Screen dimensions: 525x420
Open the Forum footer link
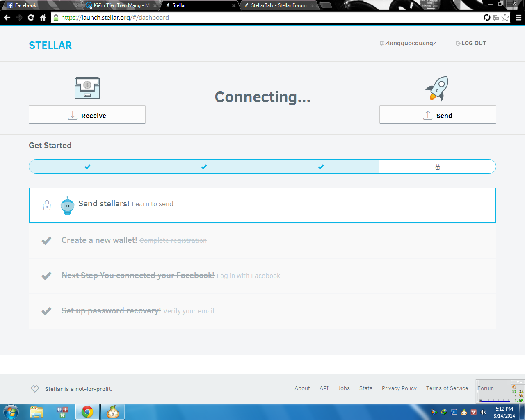(x=486, y=388)
